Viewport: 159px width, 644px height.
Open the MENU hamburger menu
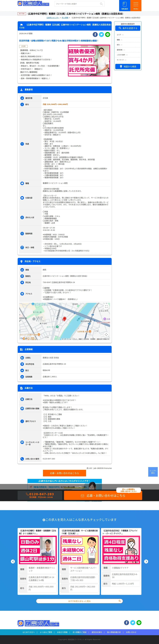click(136, 5)
